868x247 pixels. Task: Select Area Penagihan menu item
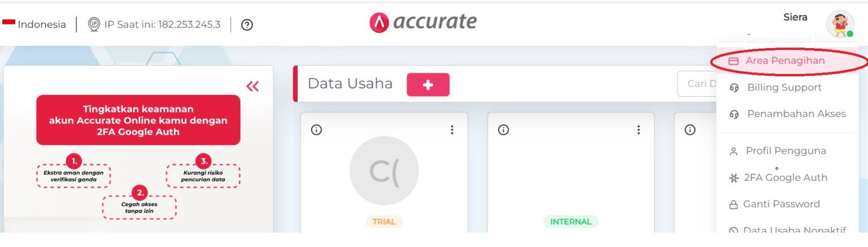coord(784,60)
